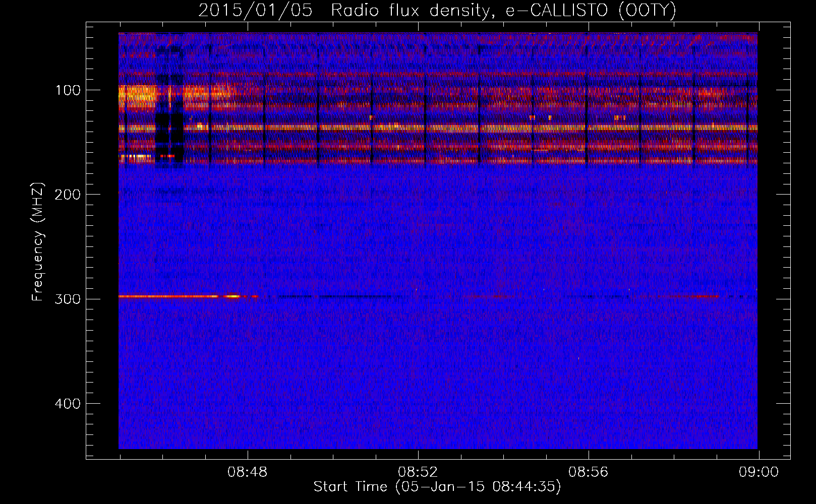
Task: Click the 400 frequency tick label
Action: (68, 404)
